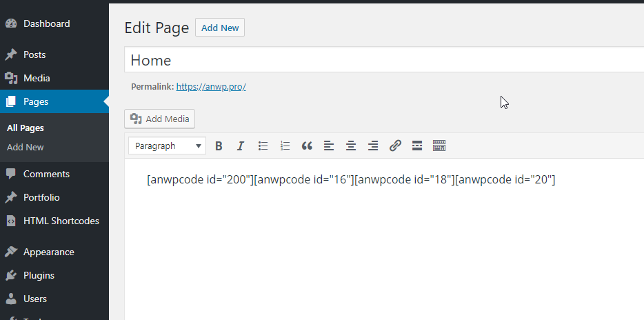Select Add New under Pages submenu
This screenshot has width=644, height=320.
(x=25, y=147)
